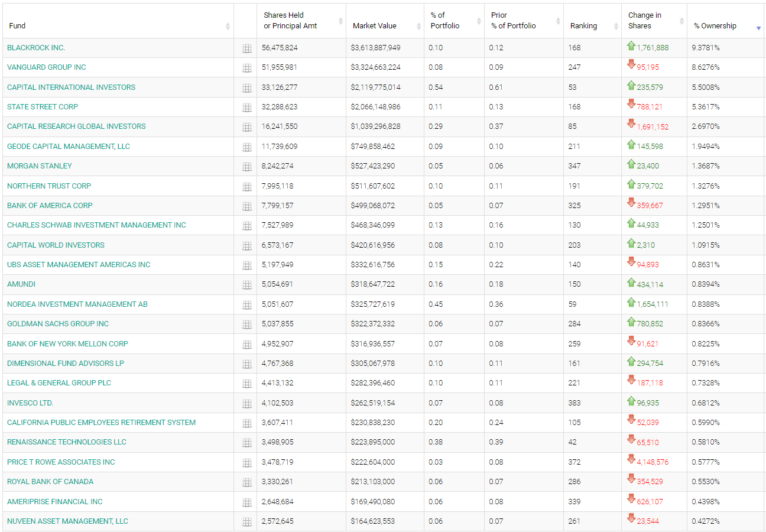Click the grid icon for NORTHERN TRUST CORP
This screenshot has width=766, height=532.
pyautogui.click(x=247, y=187)
